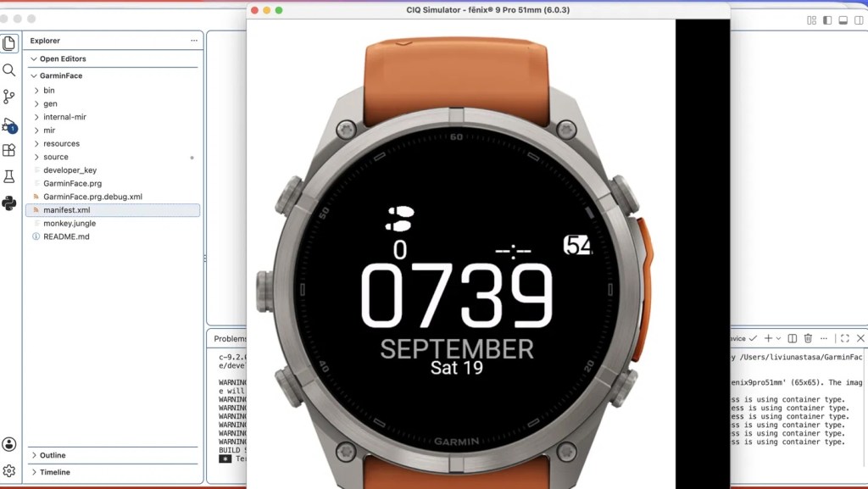
Task: Open the Source Control view
Action: (x=8, y=97)
